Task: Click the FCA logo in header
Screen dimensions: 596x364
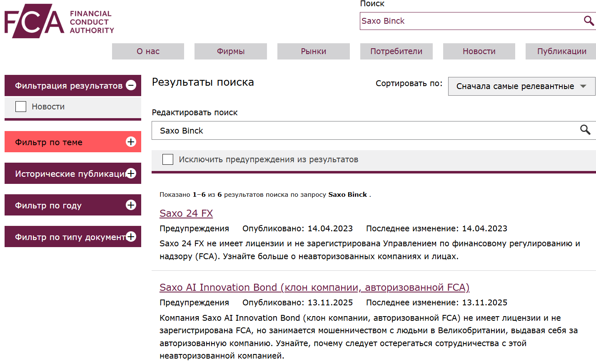Action: tap(59, 21)
